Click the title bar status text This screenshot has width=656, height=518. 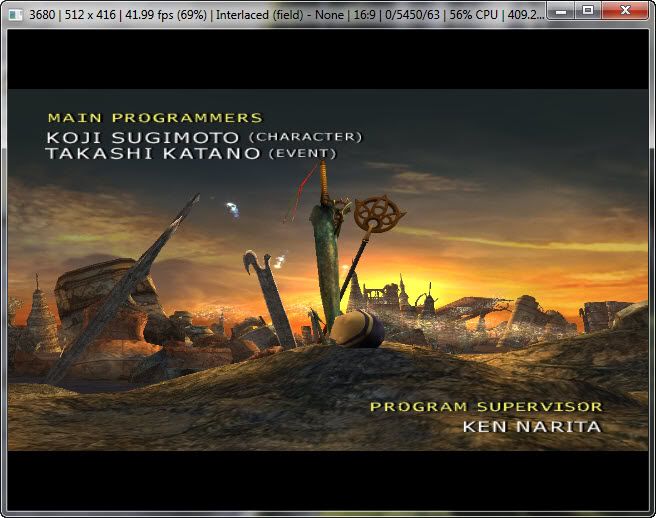pos(287,15)
